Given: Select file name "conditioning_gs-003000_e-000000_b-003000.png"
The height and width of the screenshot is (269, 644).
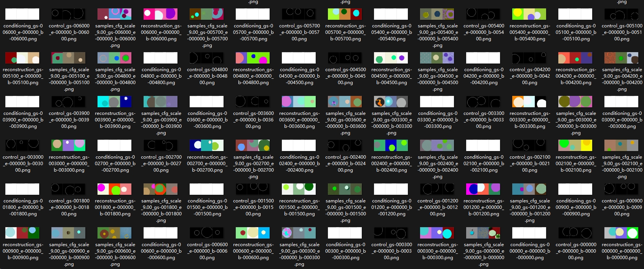Looking at the screenshot, I should pos(622,120).
